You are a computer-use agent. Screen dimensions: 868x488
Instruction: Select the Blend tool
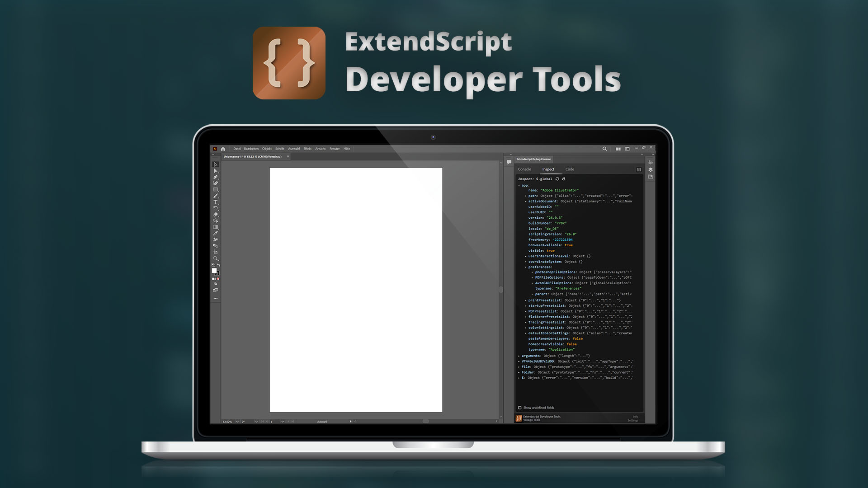[216, 246]
